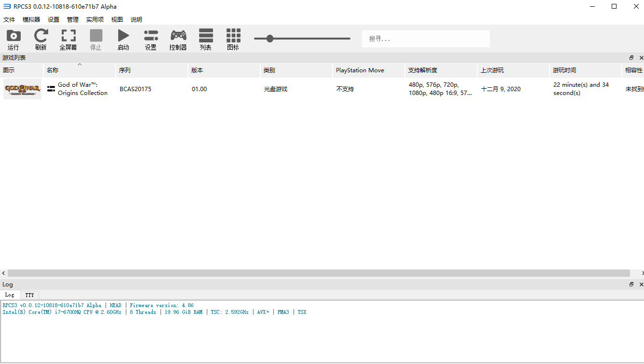Switch to the TTY tab
Screen dimensions: 644x364
click(x=30, y=295)
